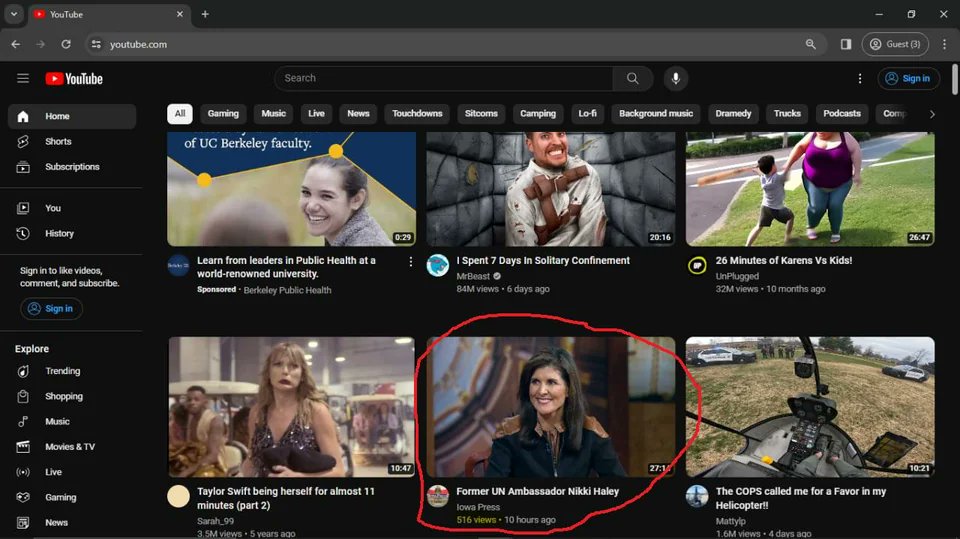Click UnPlugged channel avatar

(x=697, y=266)
